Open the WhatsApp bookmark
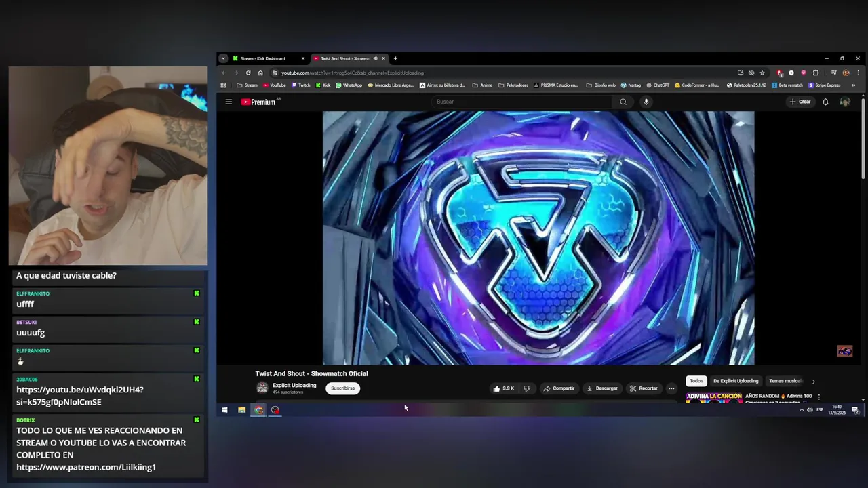 click(349, 85)
